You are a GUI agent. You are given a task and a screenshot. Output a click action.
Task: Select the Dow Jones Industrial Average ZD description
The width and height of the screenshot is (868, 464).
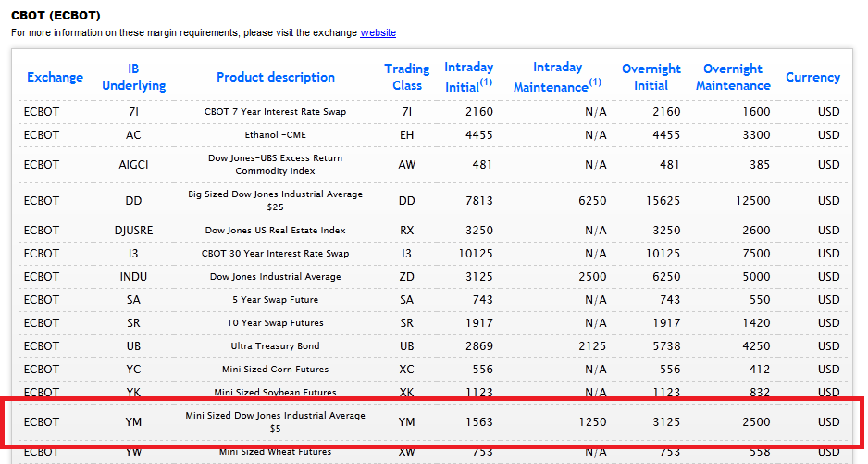tap(275, 277)
